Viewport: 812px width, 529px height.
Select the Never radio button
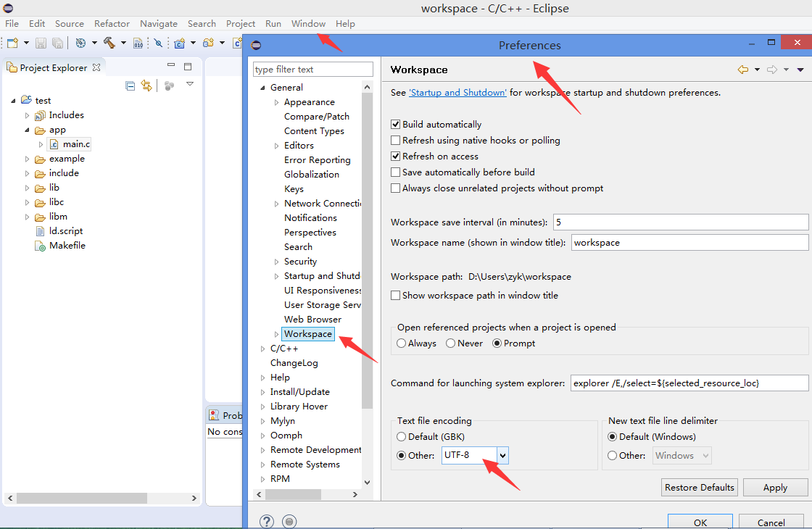450,343
